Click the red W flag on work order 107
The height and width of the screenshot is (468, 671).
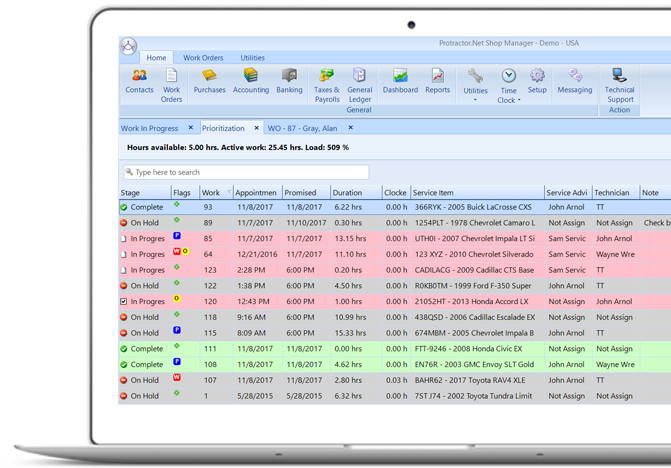[177, 377]
